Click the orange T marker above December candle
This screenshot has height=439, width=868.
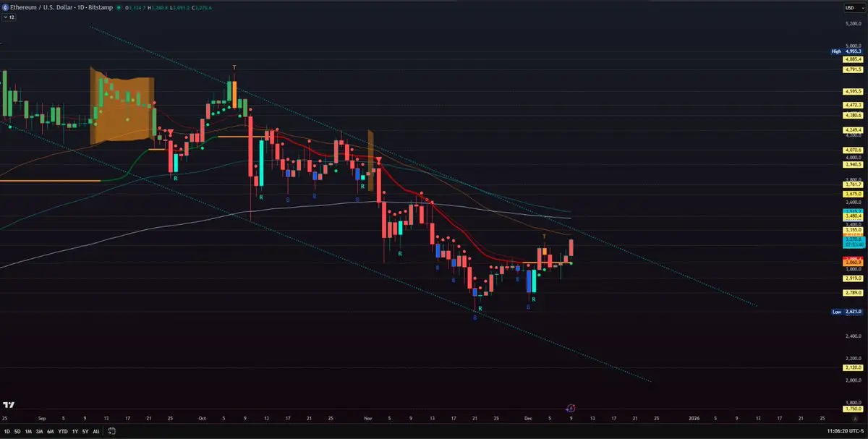click(544, 237)
